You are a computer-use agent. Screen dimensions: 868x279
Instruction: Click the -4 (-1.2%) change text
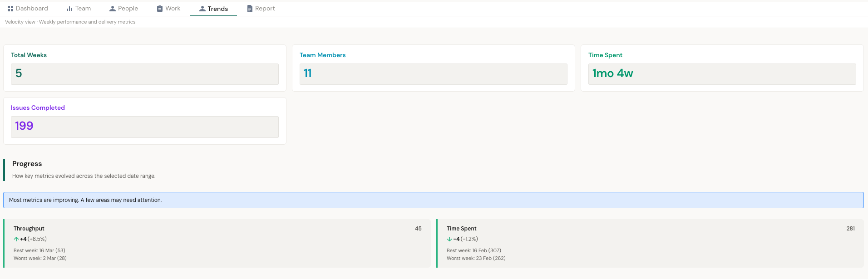tap(465, 239)
